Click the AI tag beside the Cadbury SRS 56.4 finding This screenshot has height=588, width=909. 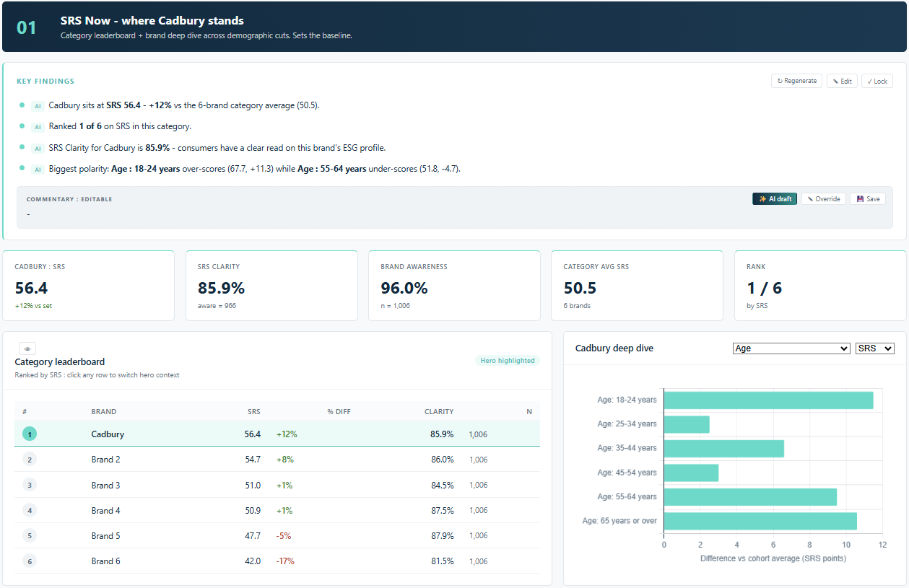pos(38,105)
